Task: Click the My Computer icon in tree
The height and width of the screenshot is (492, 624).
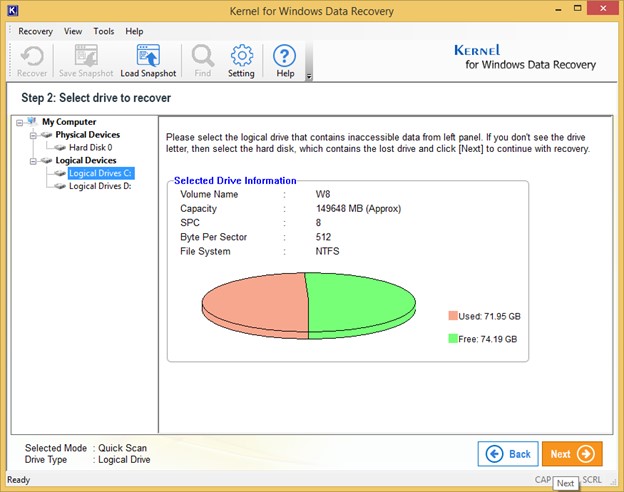Action: 32,121
